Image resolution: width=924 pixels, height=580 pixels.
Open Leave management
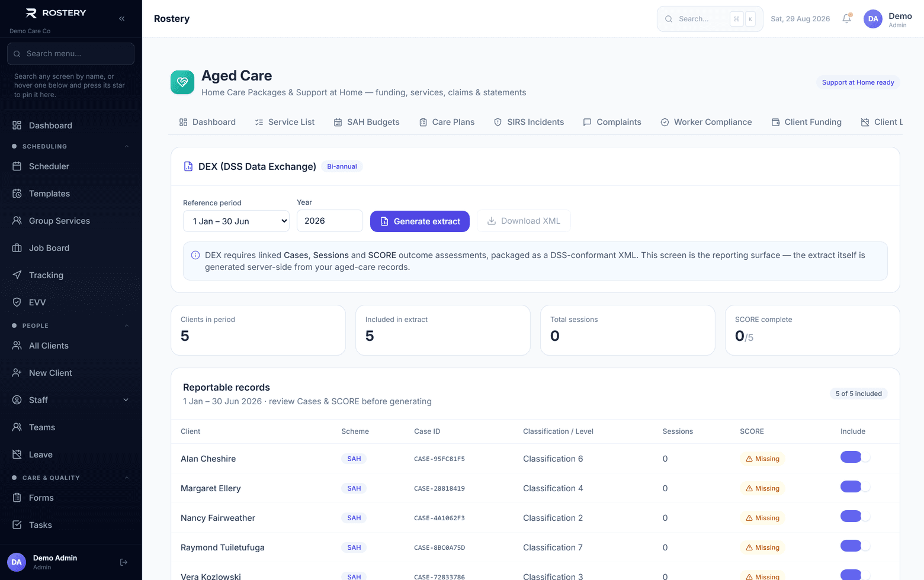pyautogui.click(x=71, y=455)
